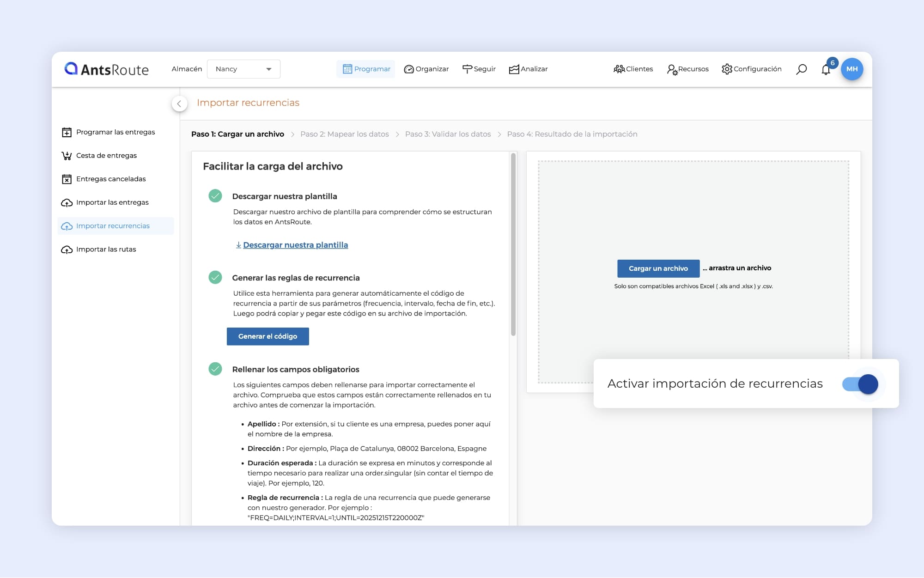This screenshot has height=578, width=924.
Task: Click the AntsRoute logo
Action: point(107,69)
